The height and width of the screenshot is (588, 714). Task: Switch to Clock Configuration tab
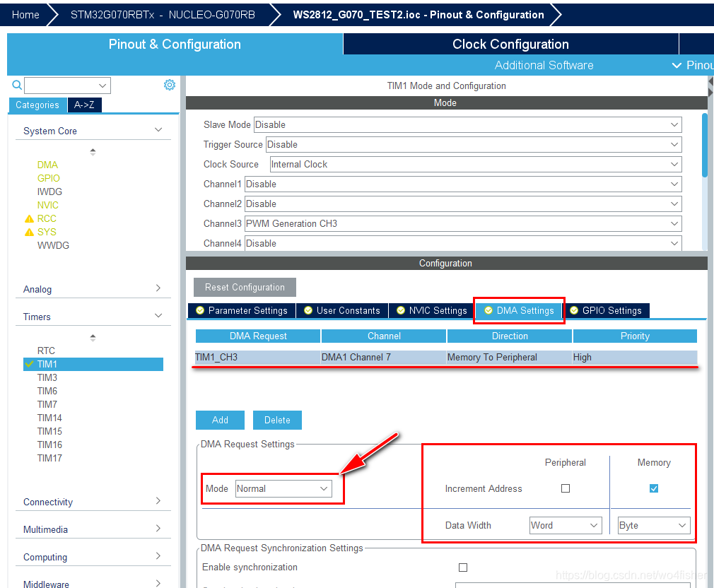click(510, 44)
